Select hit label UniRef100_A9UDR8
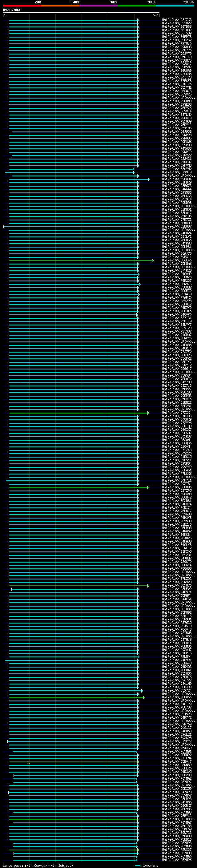Image resolution: width=197 pixels, height=868 pixels. pyautogui.click(x=177, y=203)
